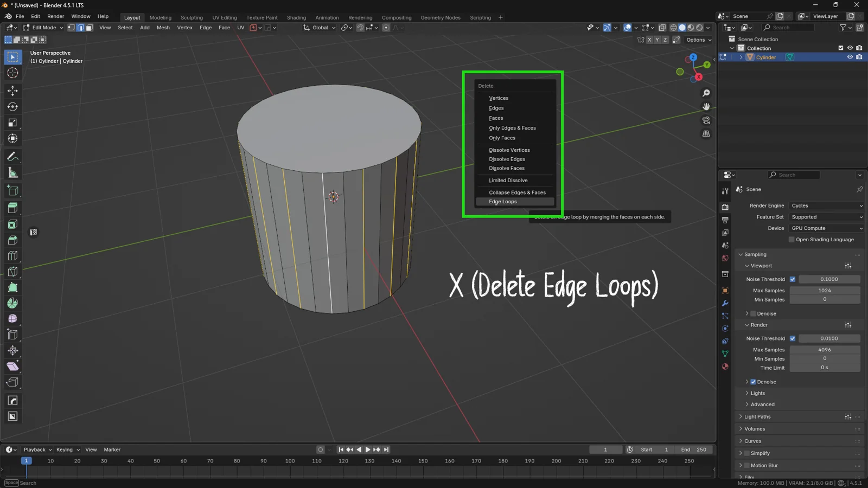Open the Edit Mode dropdown

pos(43,28)
